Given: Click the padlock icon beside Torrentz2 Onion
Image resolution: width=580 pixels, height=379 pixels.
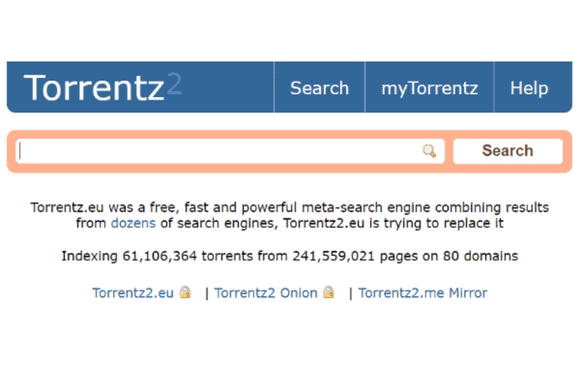Looking at the screenshot, I should 328,292.
